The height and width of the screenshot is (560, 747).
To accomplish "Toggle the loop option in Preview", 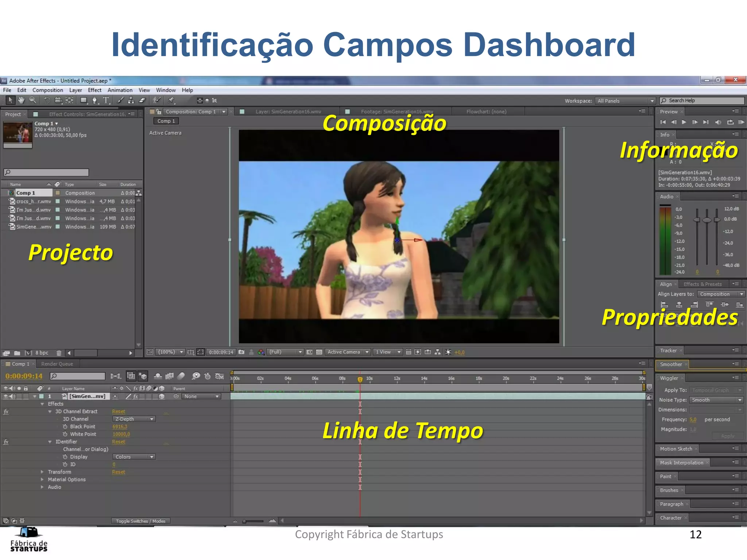I will 730,122.
